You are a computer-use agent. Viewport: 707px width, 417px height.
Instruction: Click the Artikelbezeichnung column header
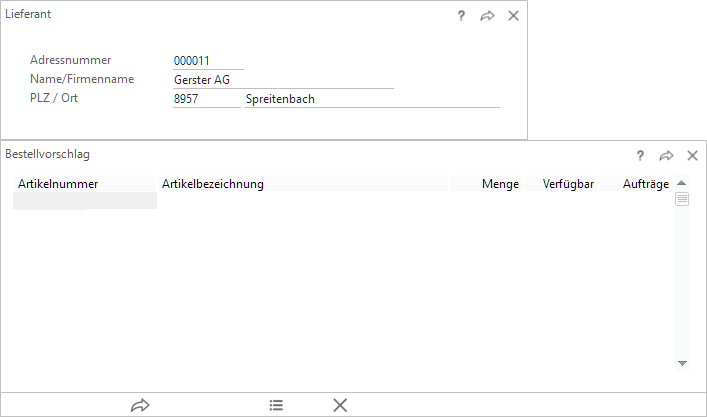212,184
